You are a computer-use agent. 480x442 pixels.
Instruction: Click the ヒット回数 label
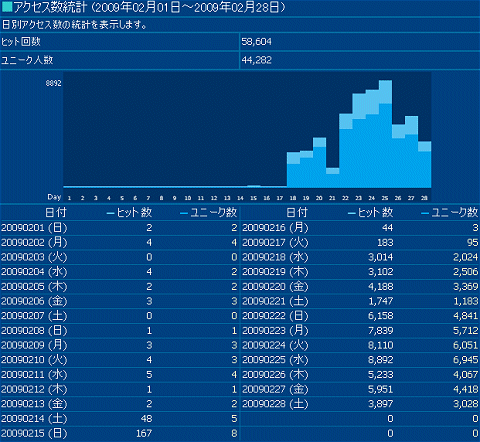[21, 42]
